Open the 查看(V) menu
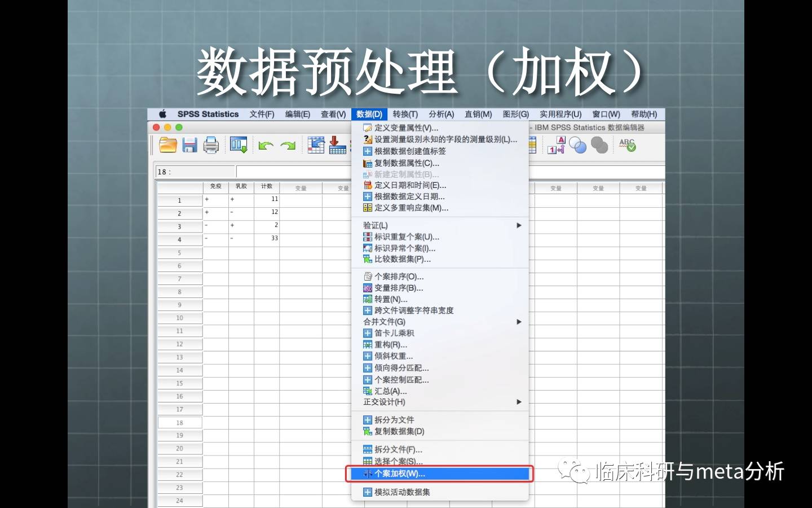The width and height of the screenshot is (812, 508). [333, 114]
